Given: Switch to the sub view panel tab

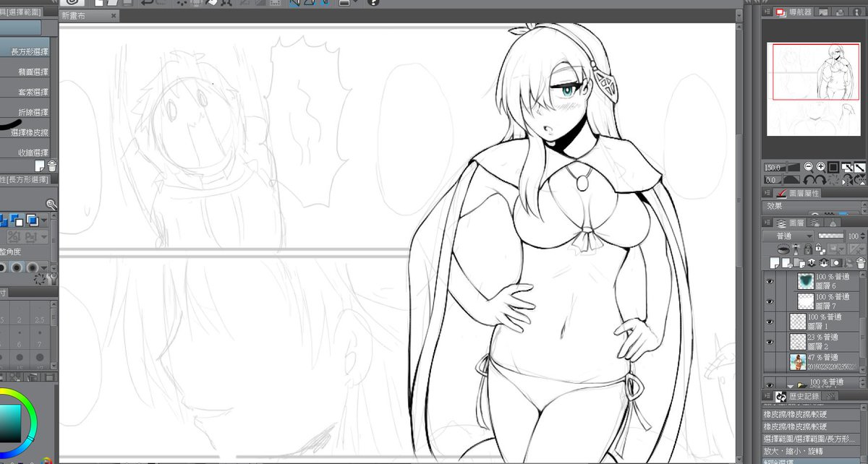Looking at the screenshot, I should (825, 12).
